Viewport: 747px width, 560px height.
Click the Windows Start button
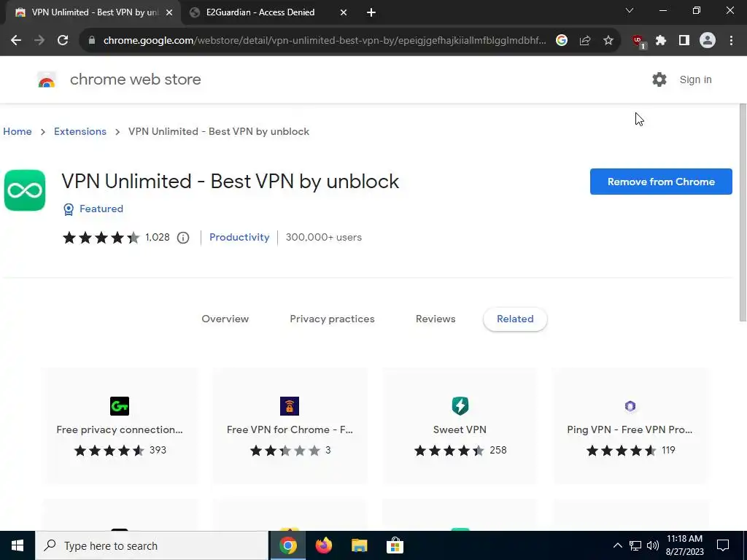point(18,545)
